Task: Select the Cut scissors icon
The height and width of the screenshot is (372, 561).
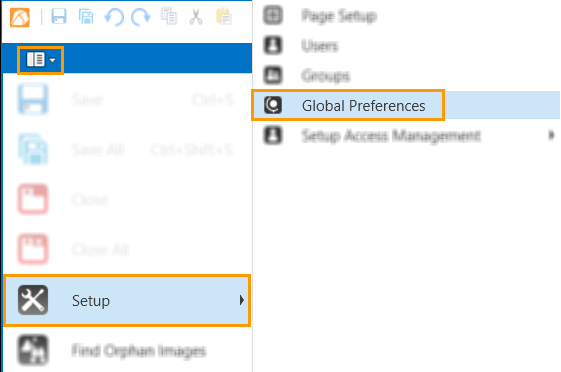Action: 196,17
